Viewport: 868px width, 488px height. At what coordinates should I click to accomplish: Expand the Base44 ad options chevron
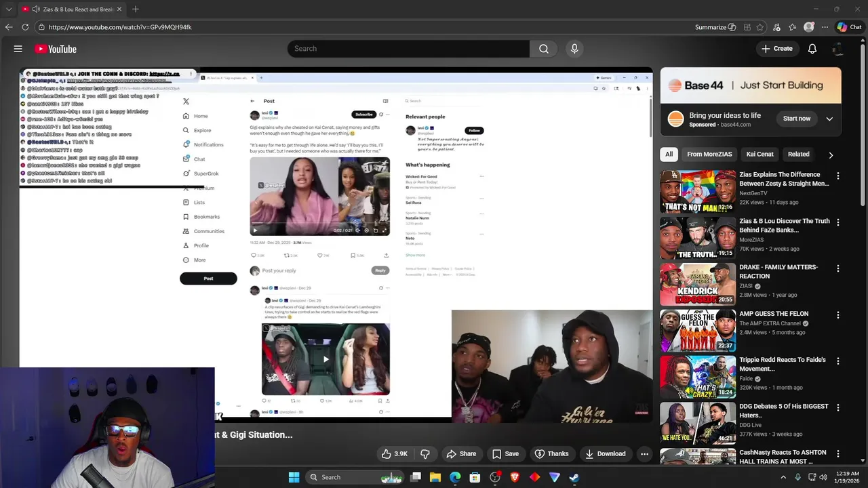click(829, 119)
